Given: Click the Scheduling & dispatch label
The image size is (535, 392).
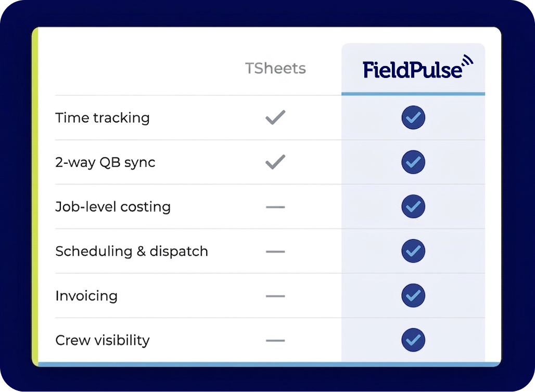Looking at the screenshot, I should tap(132, 252).
